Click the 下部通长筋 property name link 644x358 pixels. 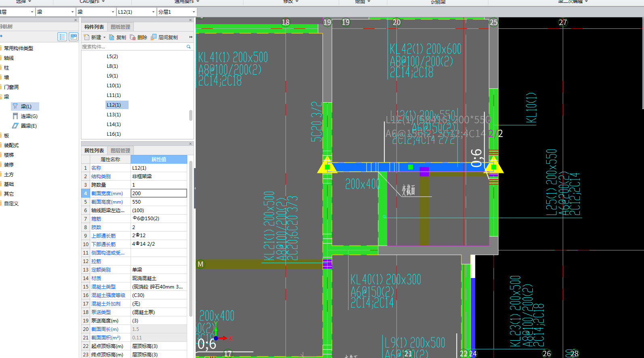tap(103, 244)
